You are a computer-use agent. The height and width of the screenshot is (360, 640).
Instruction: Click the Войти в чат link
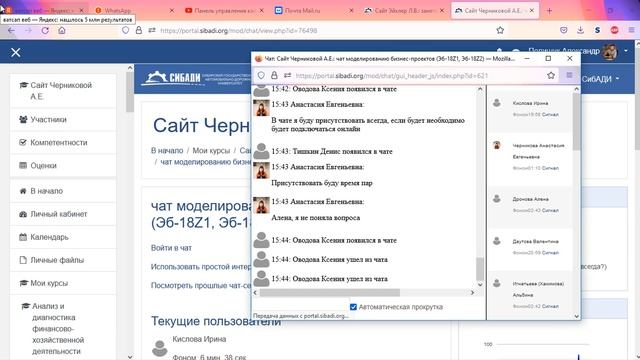coord(171,248)
